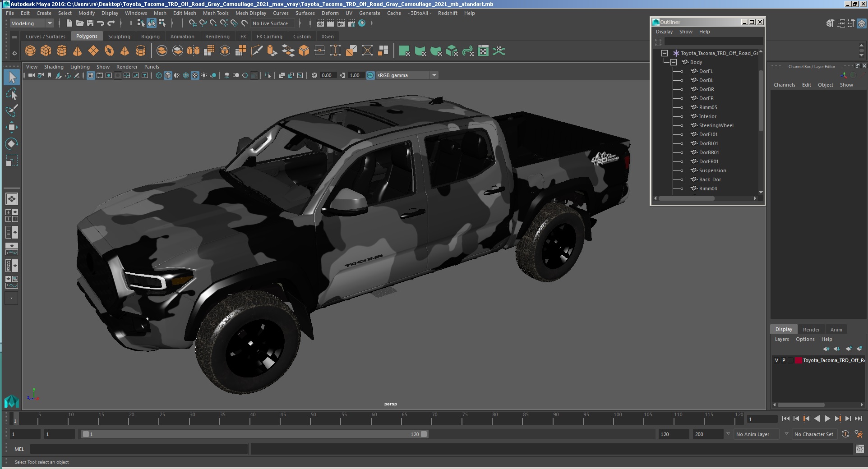This screenshot has width=868, height=469.
Task: Click the time range slider bar
Action: [255, 434]
